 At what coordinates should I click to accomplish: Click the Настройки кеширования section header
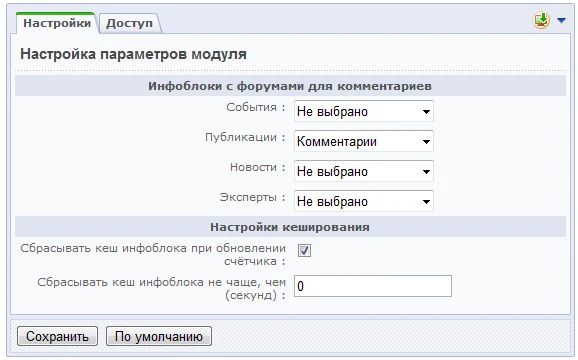point(290,227)
